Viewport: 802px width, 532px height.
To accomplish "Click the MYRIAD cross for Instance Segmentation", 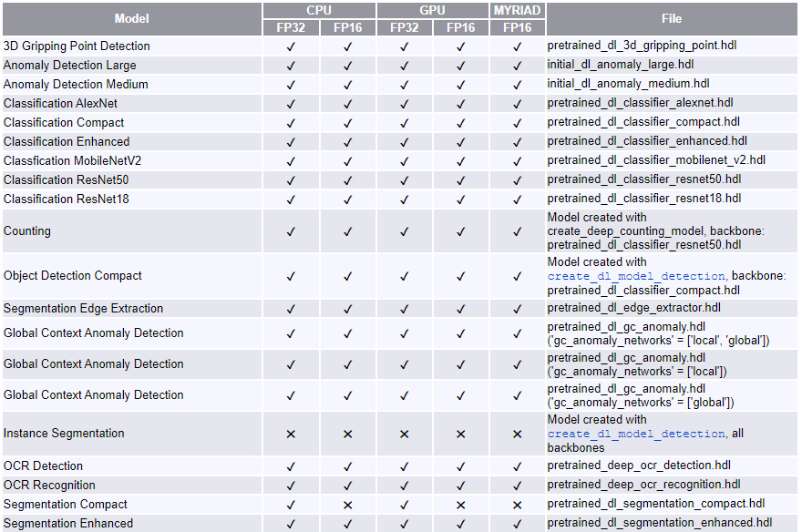I will 517,434.
